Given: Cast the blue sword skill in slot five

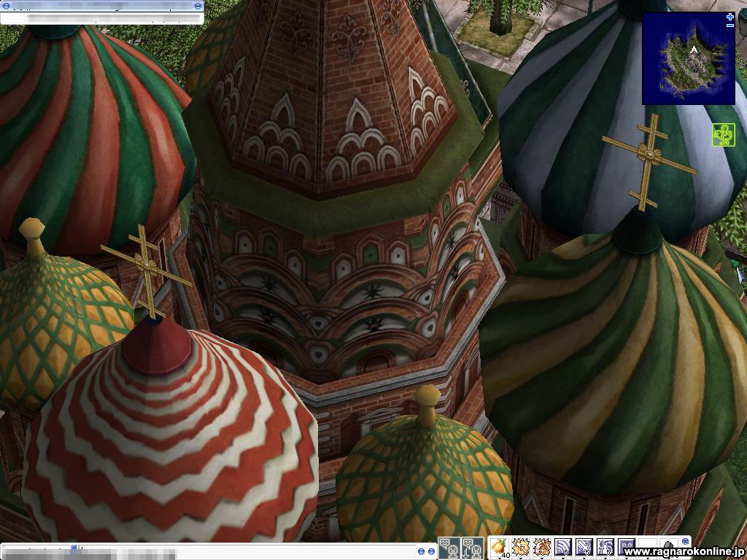Looking at the screenshot, I should click(x=584, y=547).
